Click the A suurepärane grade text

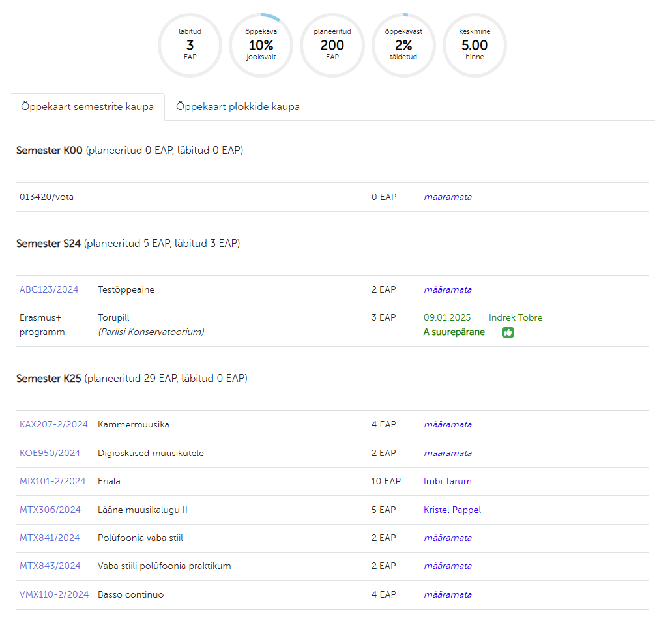454,332
